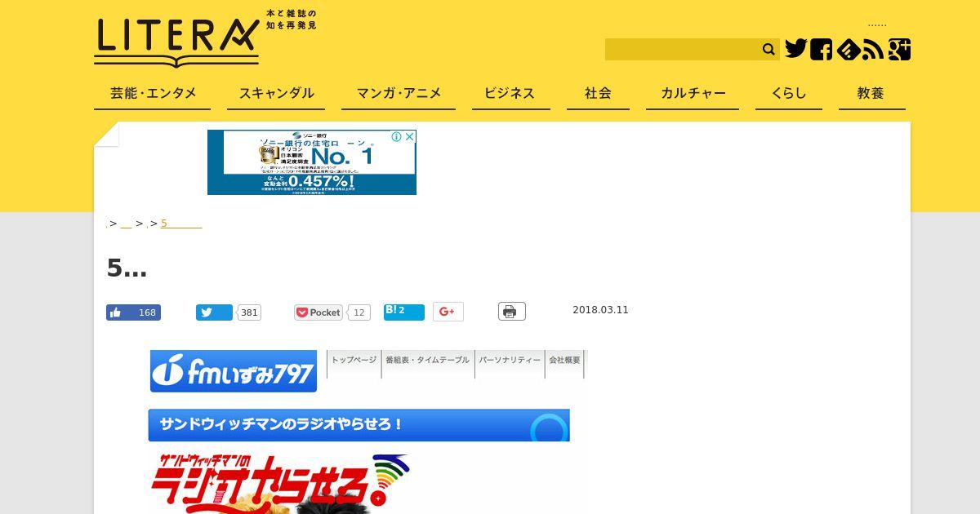Click the article date 2018.03.11
Viewport: 980px width, 514px height.
pyautogui.click(x=600, y=310)
